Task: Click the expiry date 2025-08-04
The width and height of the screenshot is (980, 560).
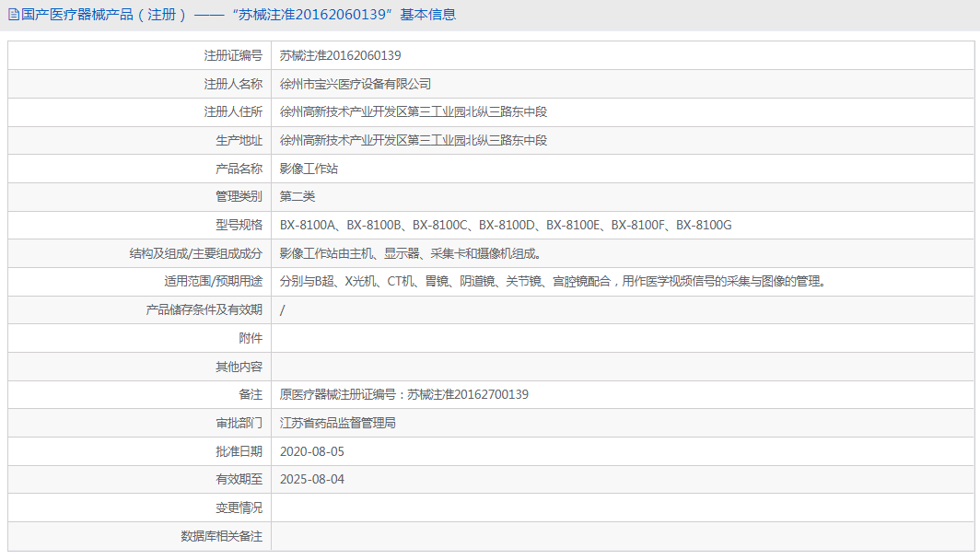Action: (311, 479)
